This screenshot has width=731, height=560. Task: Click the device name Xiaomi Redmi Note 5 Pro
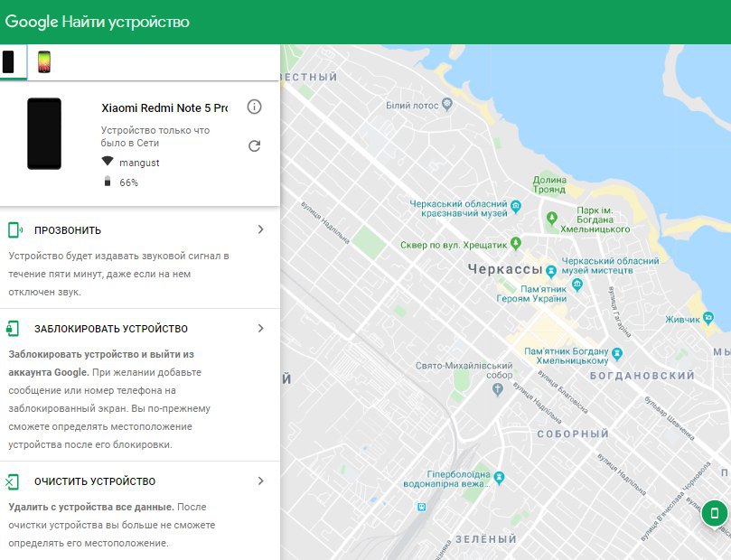coord(164,108)
